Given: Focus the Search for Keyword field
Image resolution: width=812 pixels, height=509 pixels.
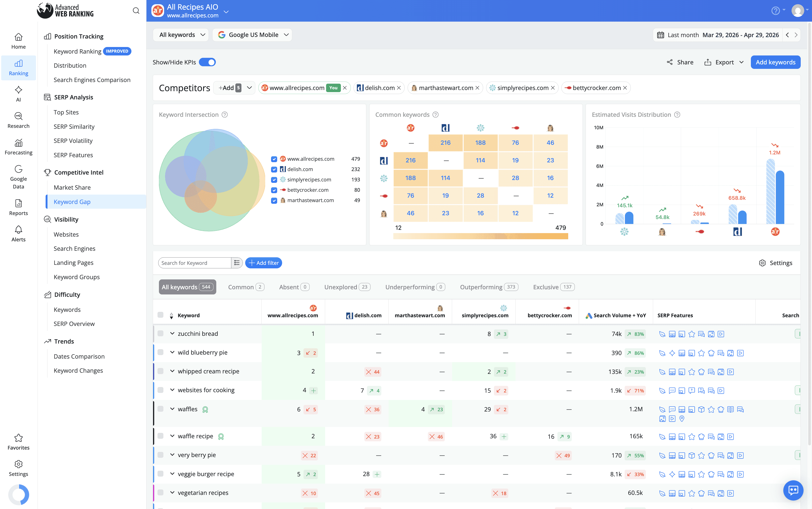Looking at the screenshot, I should [195, 263].
